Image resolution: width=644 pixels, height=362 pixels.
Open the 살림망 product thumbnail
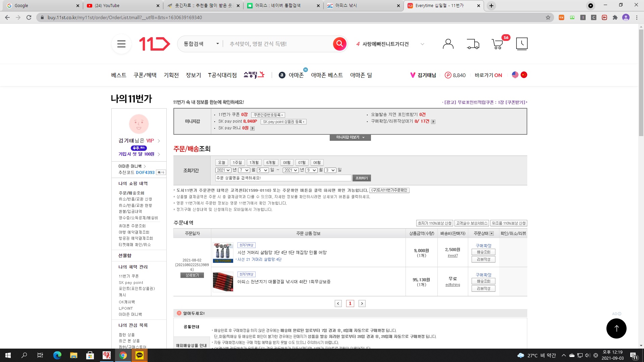coord(223,252)
